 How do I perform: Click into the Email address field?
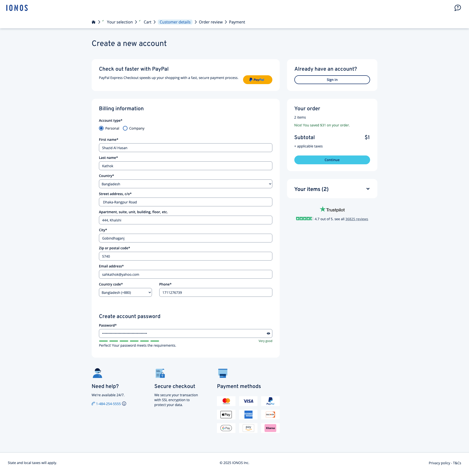pyautogui.click(x=185, y=274)
